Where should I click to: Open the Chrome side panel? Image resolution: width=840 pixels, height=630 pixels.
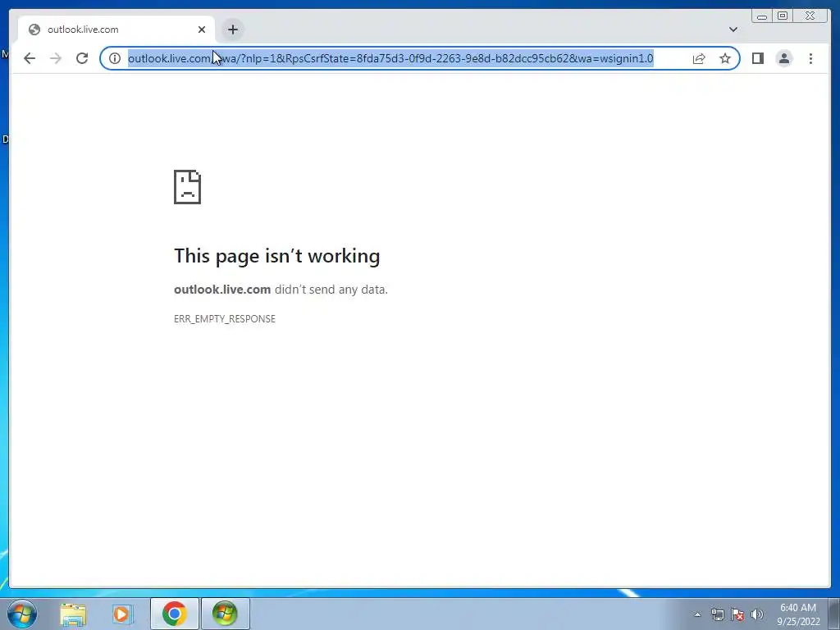point(757,58)
